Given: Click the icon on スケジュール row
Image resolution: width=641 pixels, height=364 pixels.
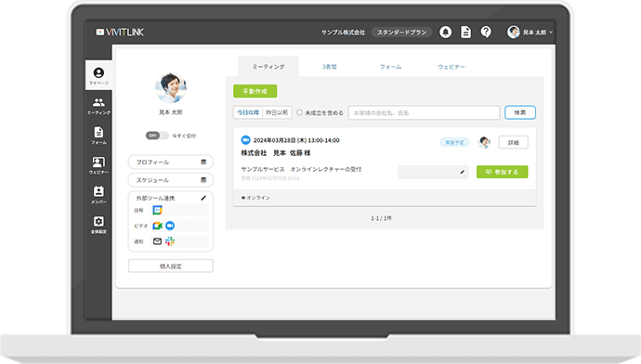Looking at the screenshot, I should click(203, 180).
